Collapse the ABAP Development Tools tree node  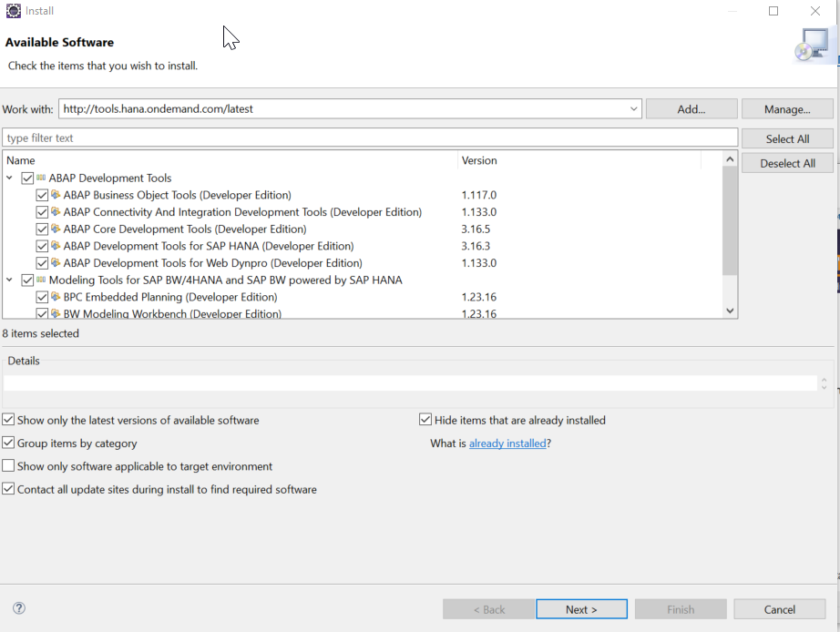click(11, 178)
